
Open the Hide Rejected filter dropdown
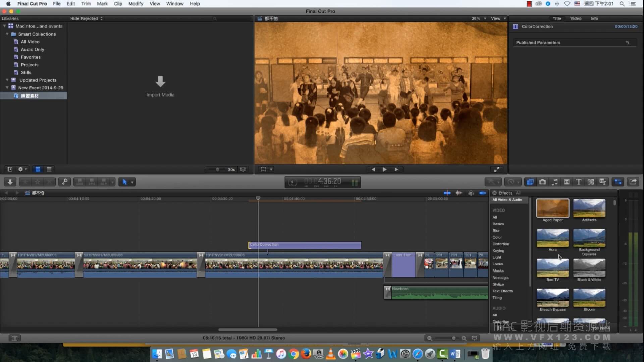click(x=86, y=19)
